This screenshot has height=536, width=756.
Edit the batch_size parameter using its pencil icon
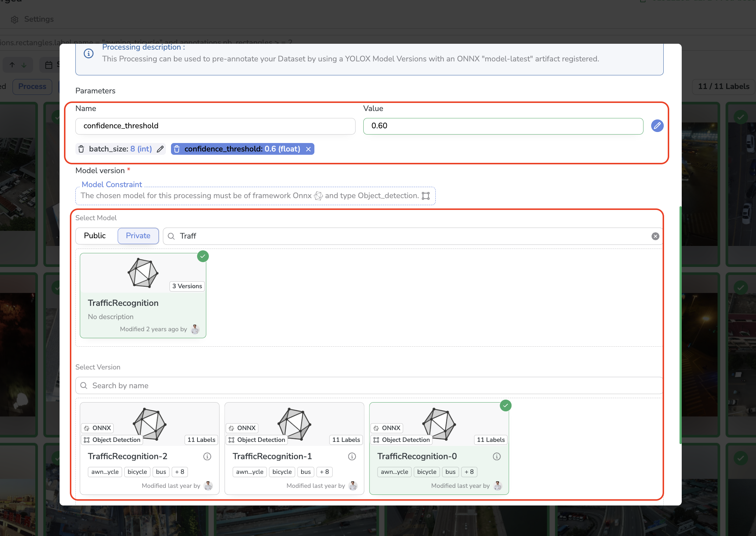tap(160, 149)
